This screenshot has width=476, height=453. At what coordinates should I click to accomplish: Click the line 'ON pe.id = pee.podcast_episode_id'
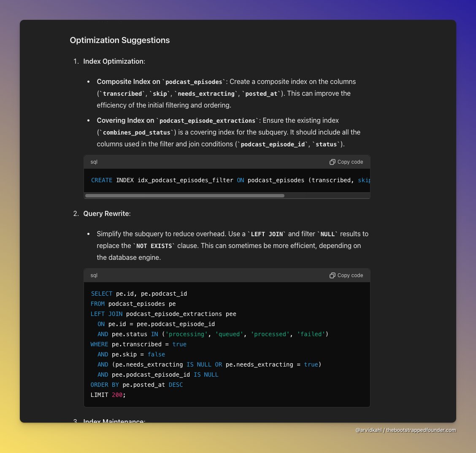point(156,324)
